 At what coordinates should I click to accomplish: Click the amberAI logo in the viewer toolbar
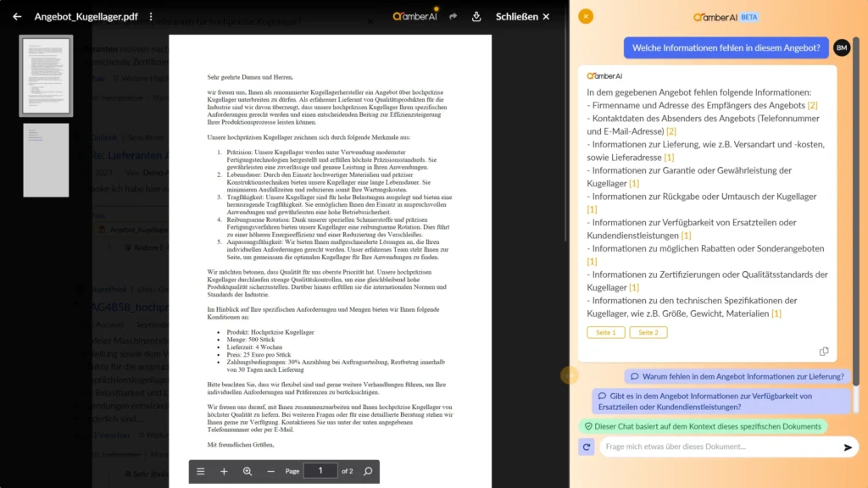[x=415, y=16]
